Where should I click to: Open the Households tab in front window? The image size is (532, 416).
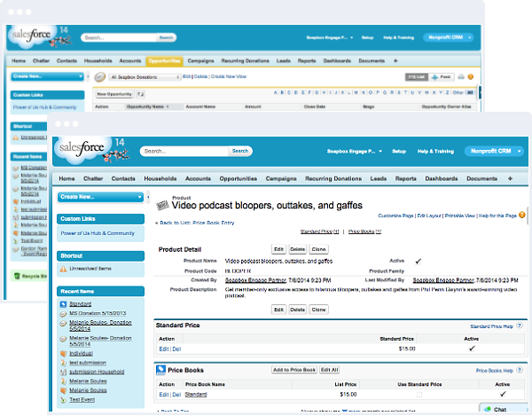click(x=160, y=178)
